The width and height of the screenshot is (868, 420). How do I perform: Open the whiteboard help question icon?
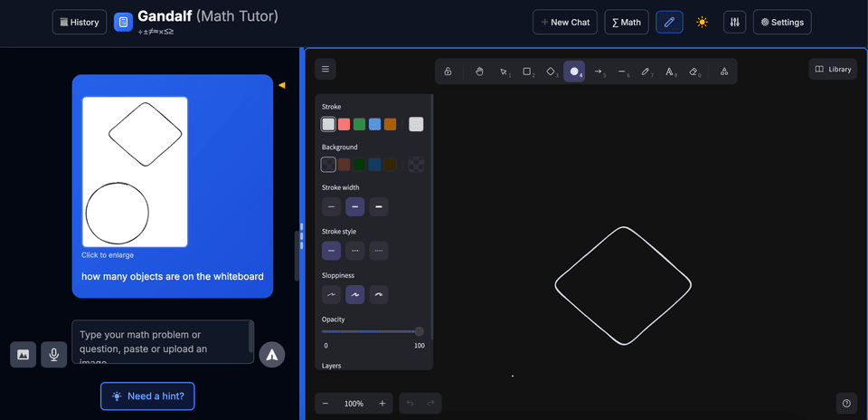point(846,404)
